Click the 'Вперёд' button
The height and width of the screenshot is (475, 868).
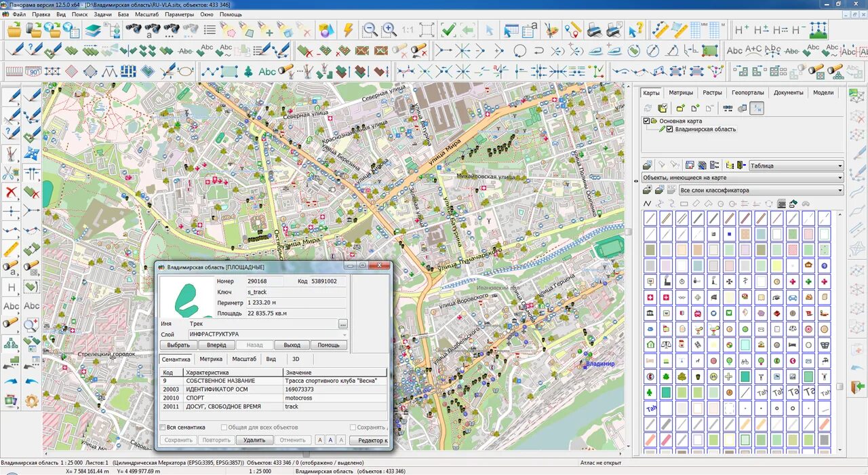[x=216, y=345]
